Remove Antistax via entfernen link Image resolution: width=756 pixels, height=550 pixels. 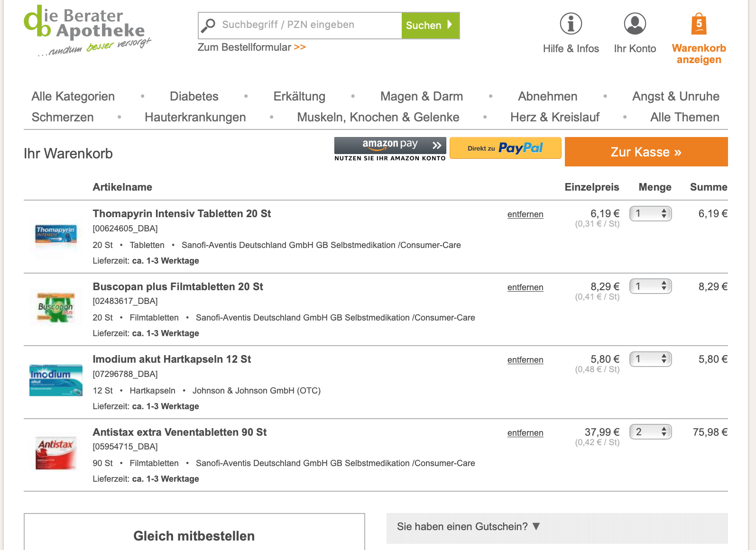pos(526,433)
